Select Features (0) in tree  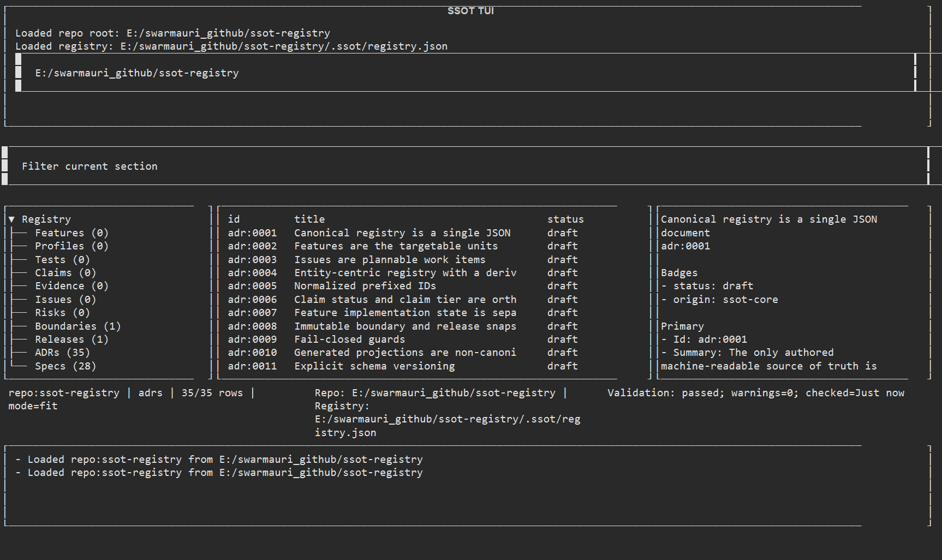(71, 233)
